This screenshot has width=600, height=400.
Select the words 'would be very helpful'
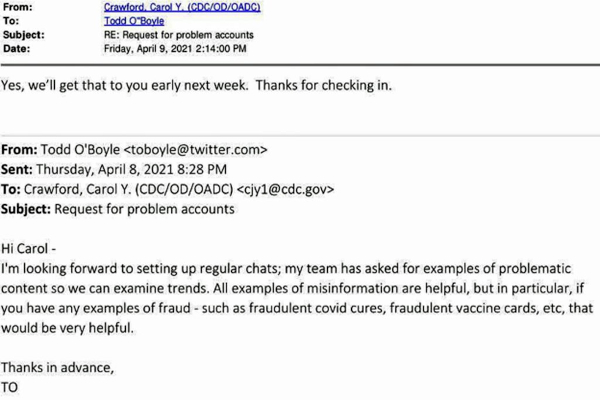coord(67,328)
